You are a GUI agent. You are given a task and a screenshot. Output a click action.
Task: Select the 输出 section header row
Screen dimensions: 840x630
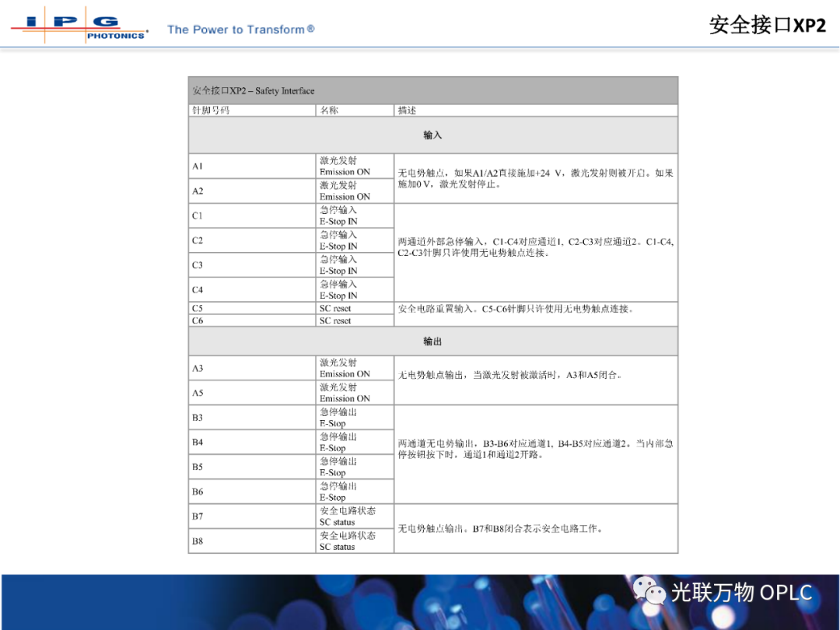[432, 341]
